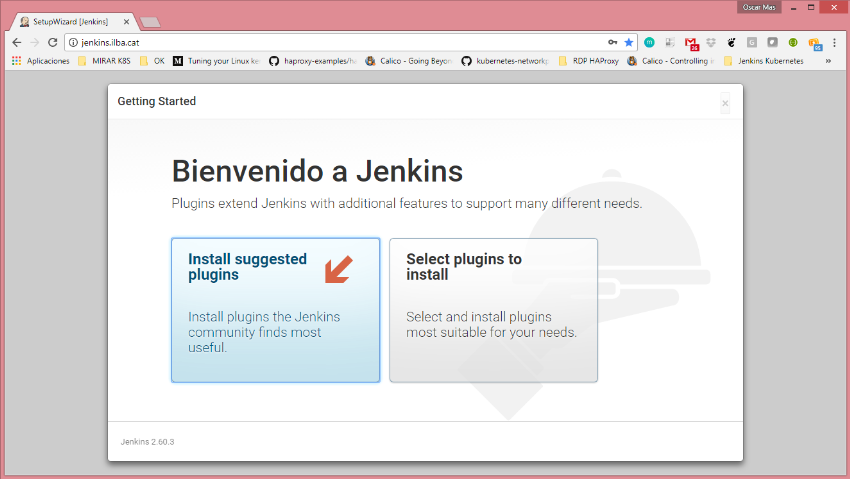Open the RDP HAProxy bookmark folder
850x479 pixels.
(588, 61)
